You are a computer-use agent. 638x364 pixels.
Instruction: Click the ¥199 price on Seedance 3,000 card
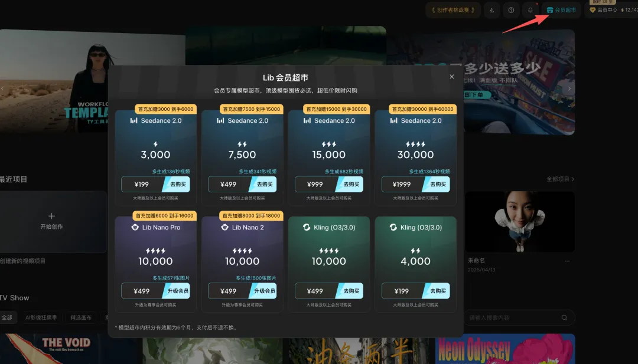(x=142, y=185)
